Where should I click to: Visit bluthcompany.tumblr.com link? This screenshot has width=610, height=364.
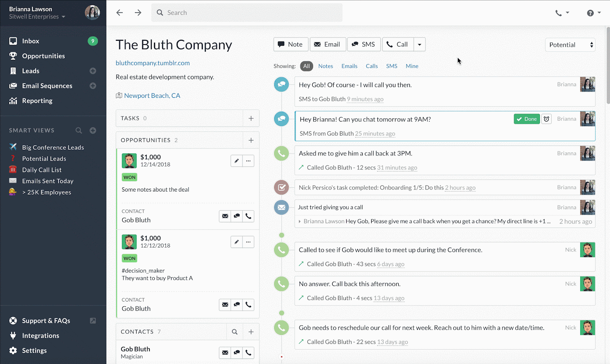[152, 63]
